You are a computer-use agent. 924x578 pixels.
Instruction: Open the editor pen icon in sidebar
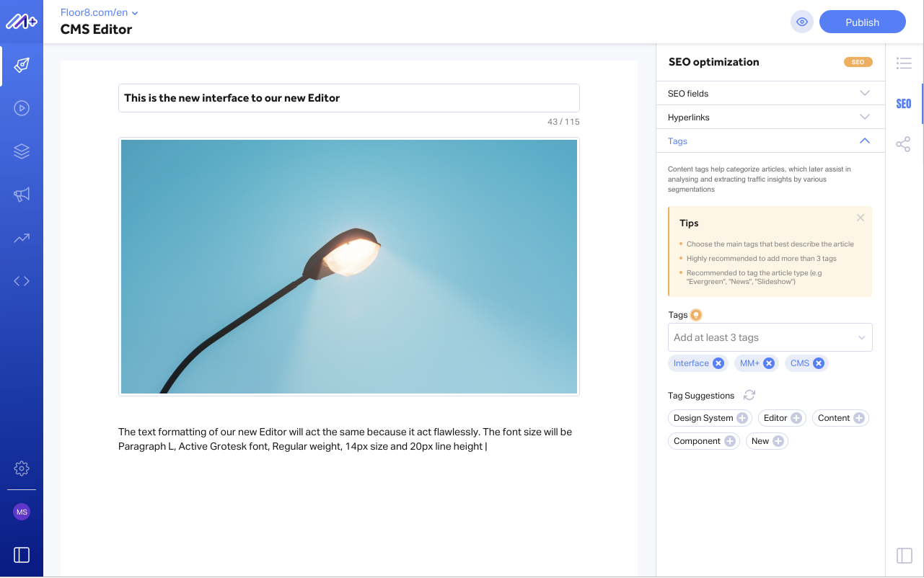click(22, 66)
